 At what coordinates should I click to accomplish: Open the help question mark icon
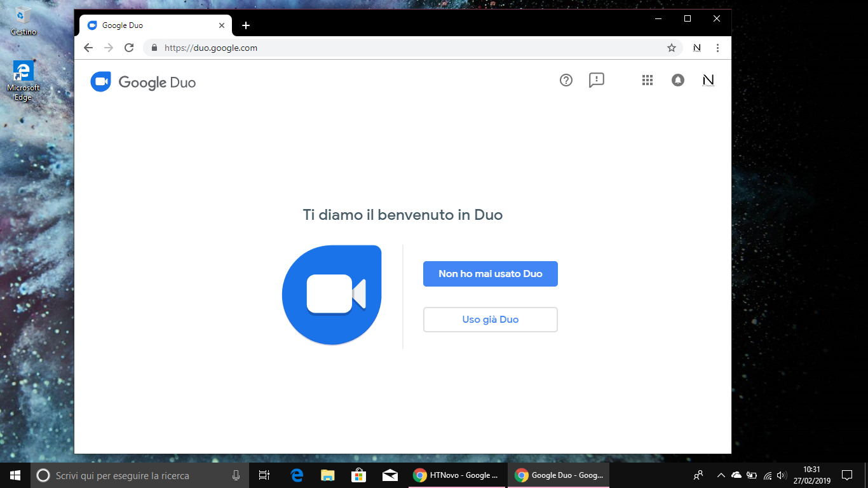(x=566, y=80)
